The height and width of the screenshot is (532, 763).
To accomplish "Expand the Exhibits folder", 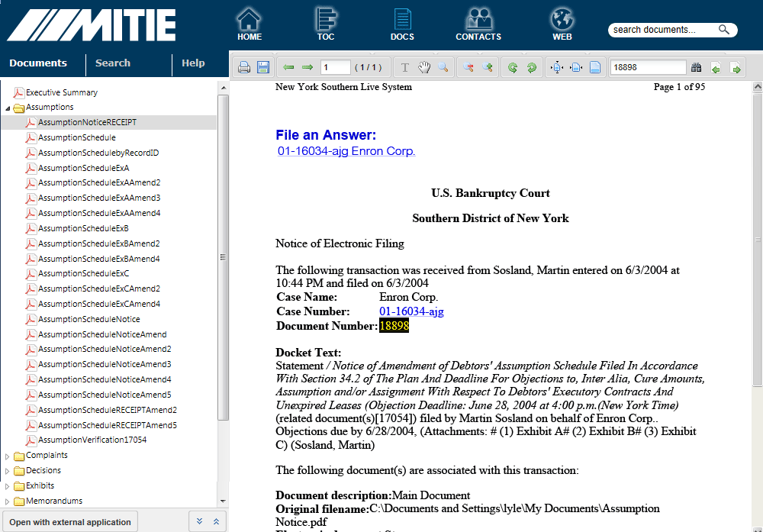I will click(8, 486).
